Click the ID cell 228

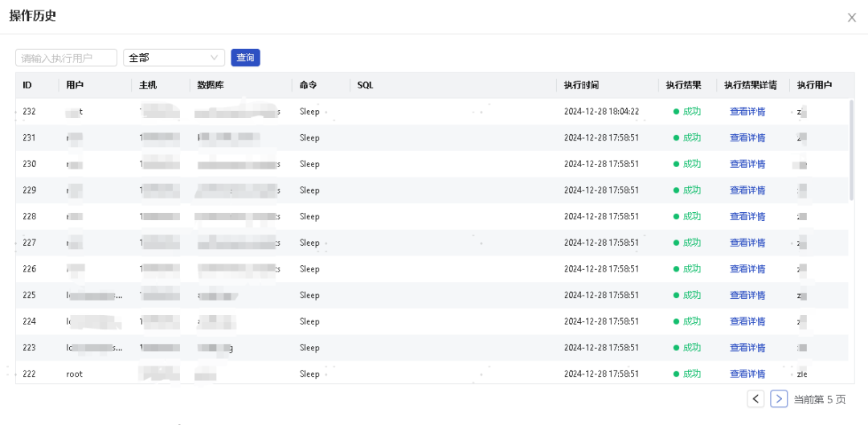point(30,216)
